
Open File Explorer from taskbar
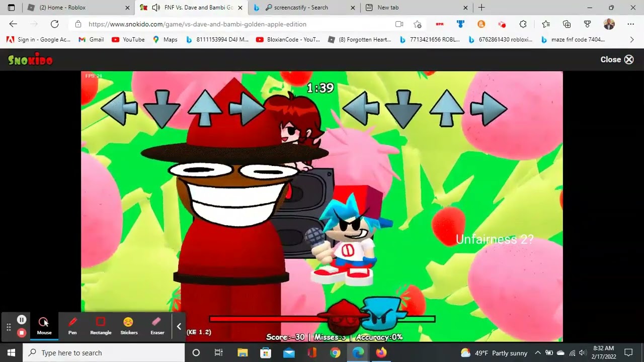[x=243, y=352]
